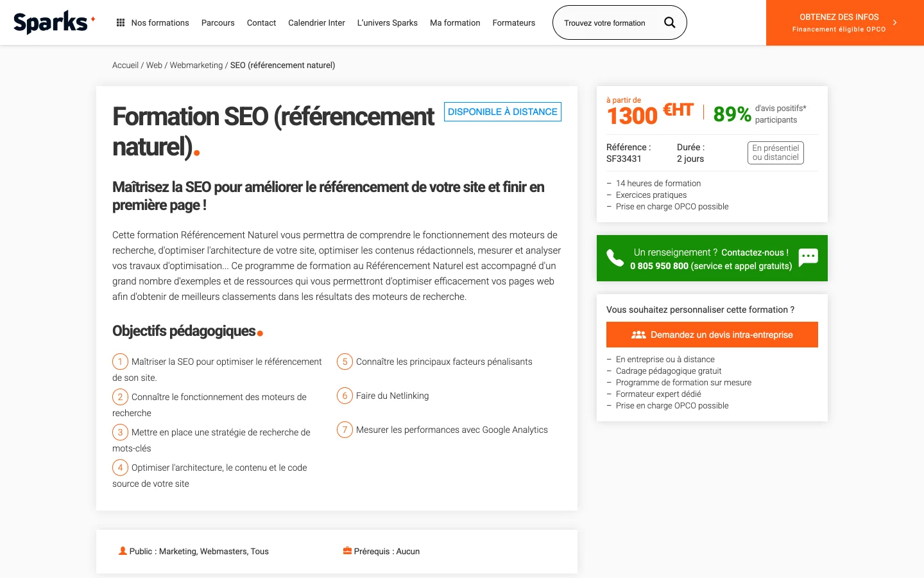This screenshot has height=578, width=924.
Task: Click 'Programme de formation sur mesure' item
Action: pos(683,382)
